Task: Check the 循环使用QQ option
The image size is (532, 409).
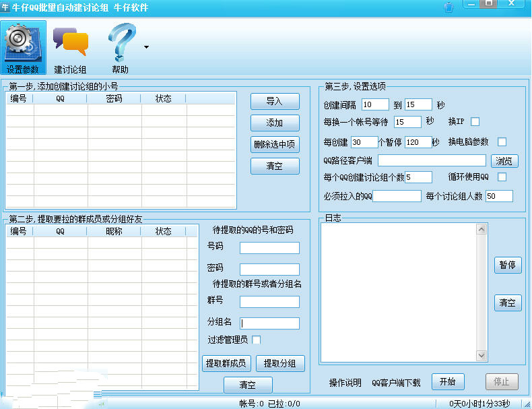Action: click(x=502, y=177)
